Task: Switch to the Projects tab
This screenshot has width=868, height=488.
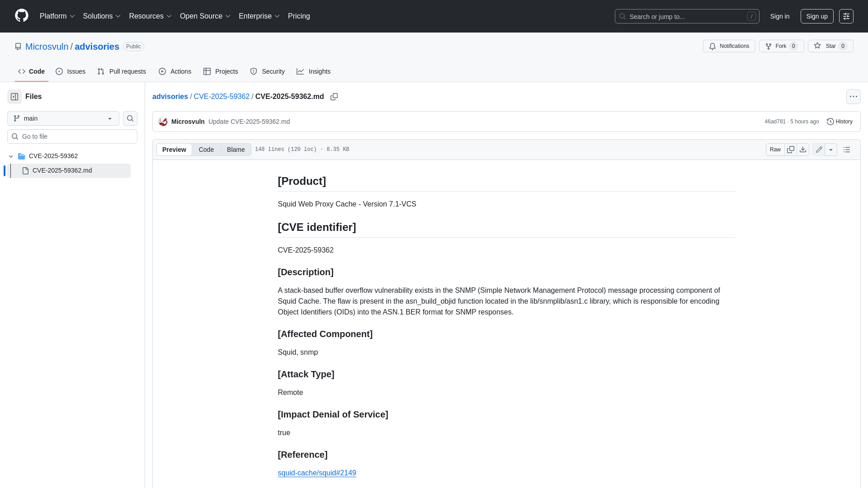Action: click(221, 71)
